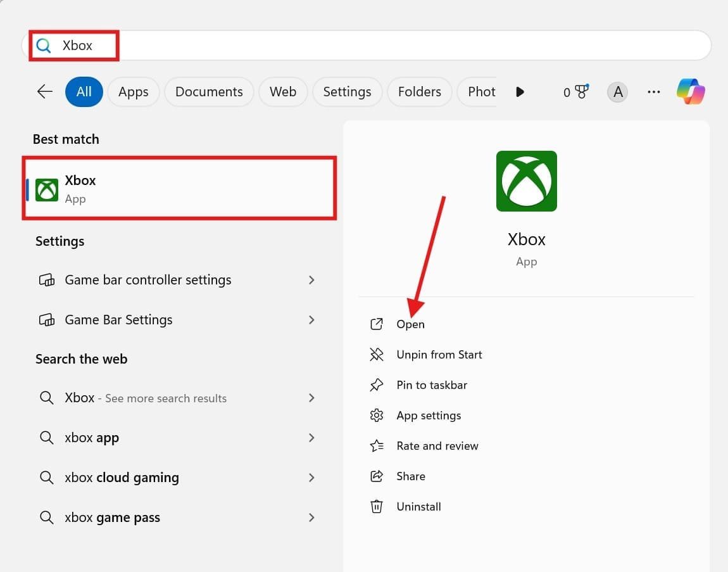
Task: Expand the Game Bar Settings chevron
Action: pos(311,320)
